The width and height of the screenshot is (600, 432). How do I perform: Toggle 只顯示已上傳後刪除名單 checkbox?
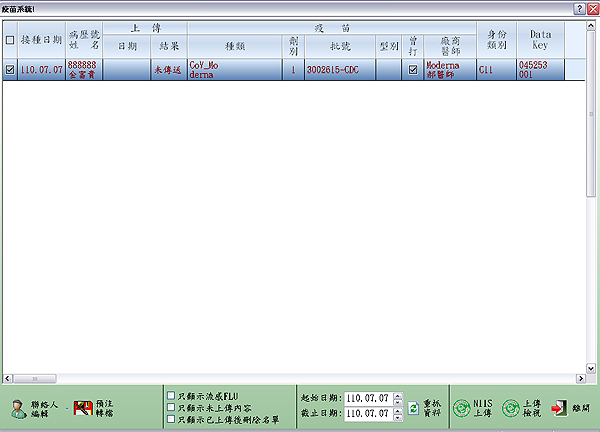coord(172,419)
